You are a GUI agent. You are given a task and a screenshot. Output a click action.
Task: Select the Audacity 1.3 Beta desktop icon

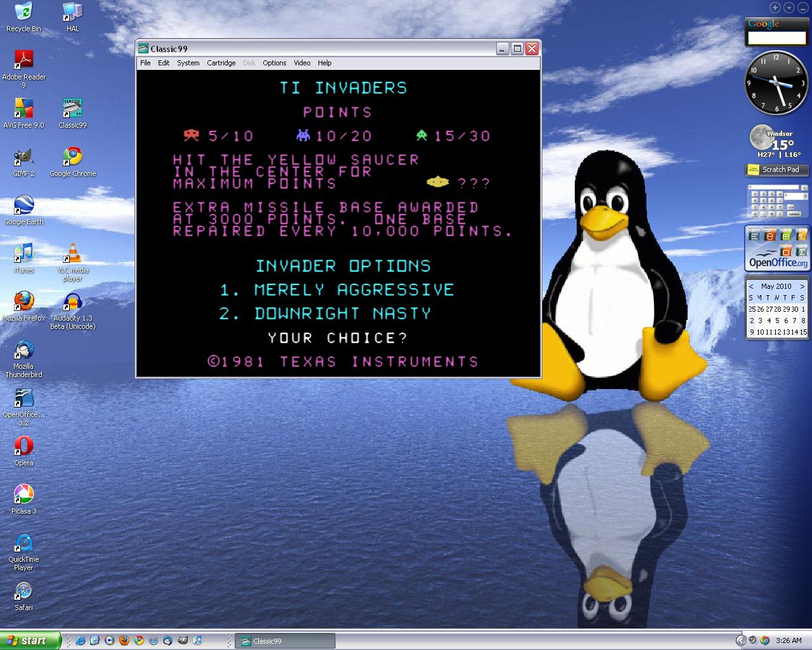point(72,310)
